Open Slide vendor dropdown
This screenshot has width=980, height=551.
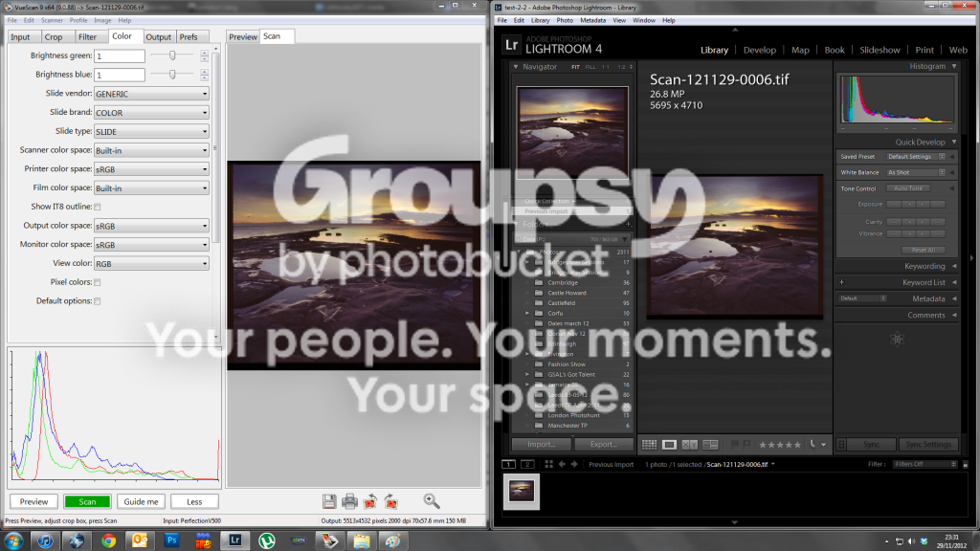pyautogui.click(x=151, y=94)
